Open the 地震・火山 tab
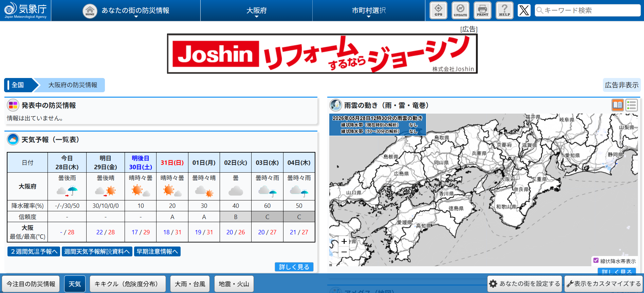Screen dimensions: 644x293 click(x=234, y=284)
